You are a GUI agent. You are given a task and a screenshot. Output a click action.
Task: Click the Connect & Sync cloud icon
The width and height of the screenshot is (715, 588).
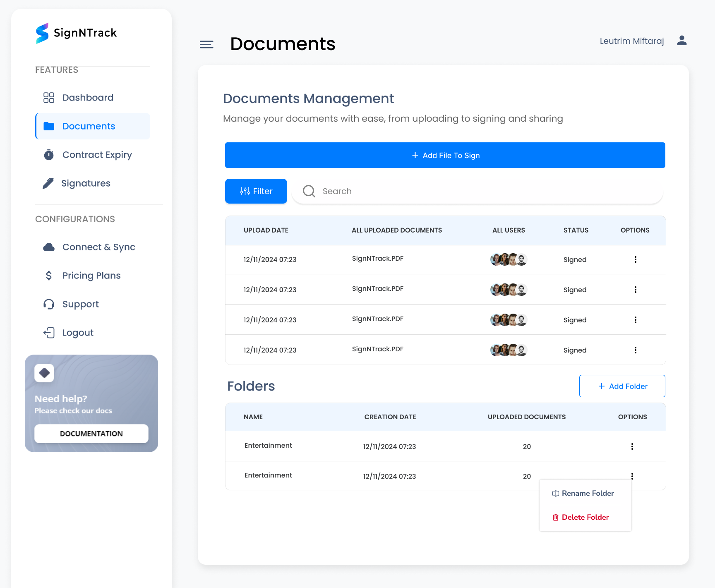pos(49,247)
